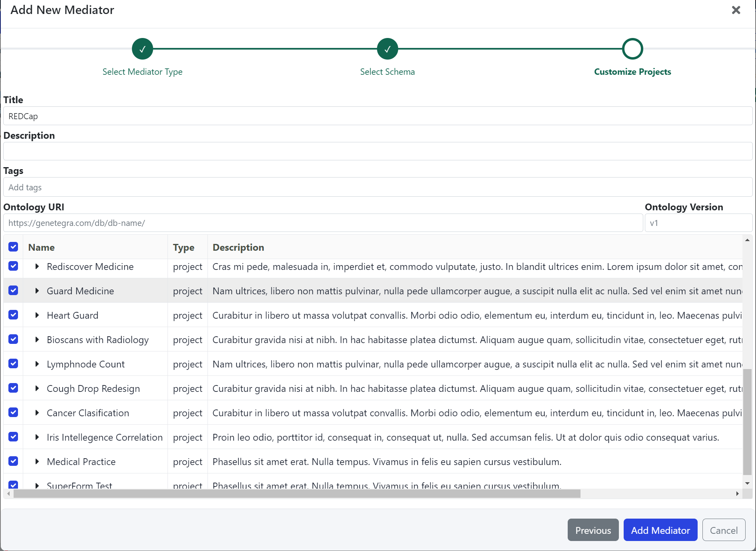The image size is (756, 551).
Task: Uncheck the Rediscover Medicine project checkbox
Action: click(x=13, y=266)
